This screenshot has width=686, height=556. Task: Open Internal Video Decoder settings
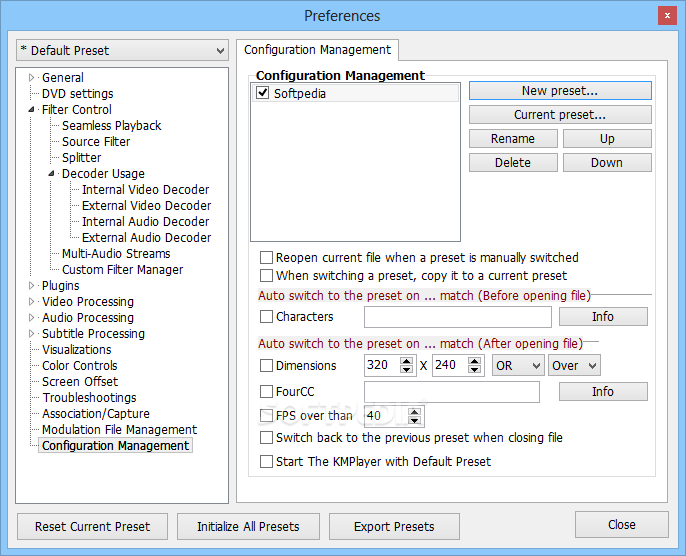point(145,189)
